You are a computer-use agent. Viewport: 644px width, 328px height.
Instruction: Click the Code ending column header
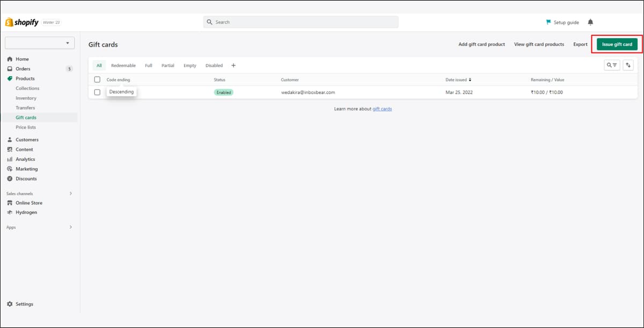118,80
